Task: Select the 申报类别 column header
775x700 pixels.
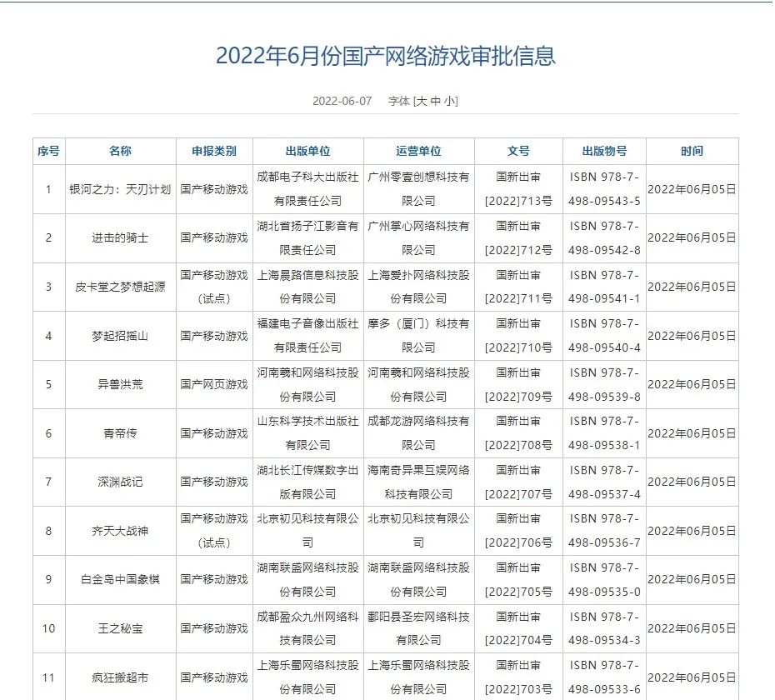Action: 213,151
